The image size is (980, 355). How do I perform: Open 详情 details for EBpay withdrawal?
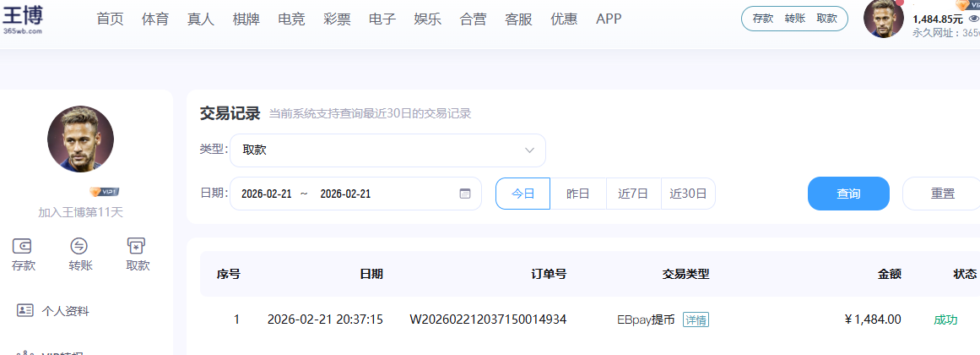696,319
